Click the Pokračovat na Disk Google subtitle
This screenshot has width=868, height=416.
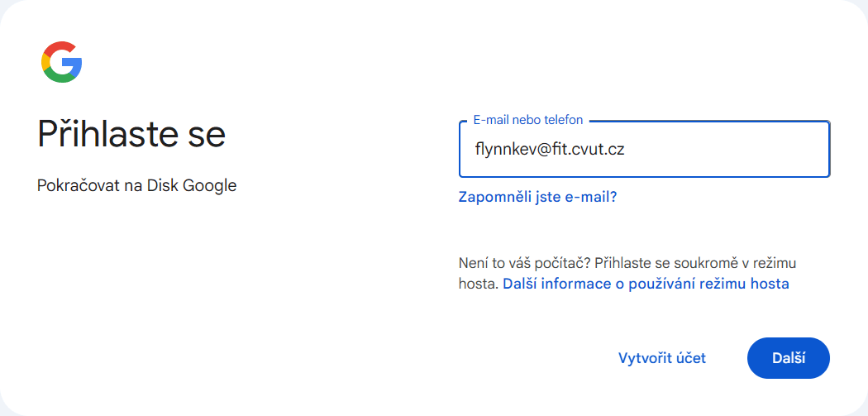(x=136, y=186)
